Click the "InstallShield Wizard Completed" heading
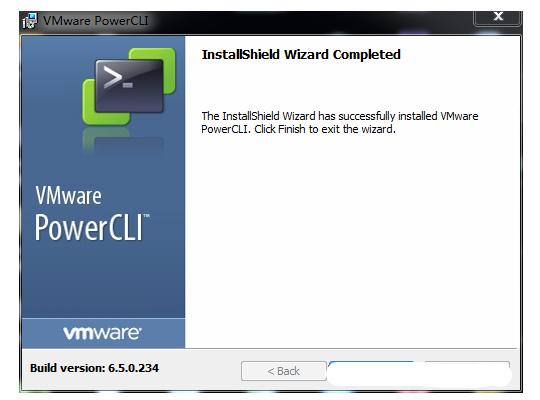 (301, 54)
